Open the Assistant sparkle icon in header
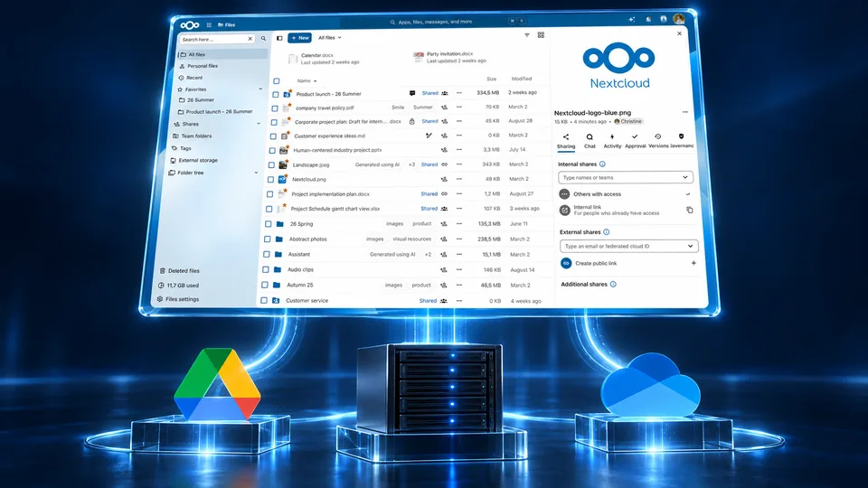Viewport: 868px width, 488px height. 632,19
